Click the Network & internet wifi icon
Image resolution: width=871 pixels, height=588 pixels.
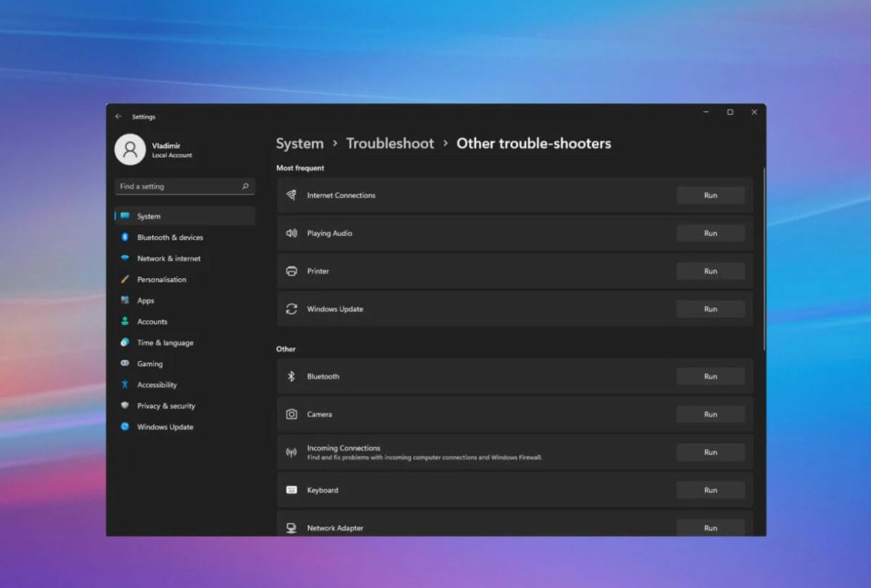[x=125, y=258]
